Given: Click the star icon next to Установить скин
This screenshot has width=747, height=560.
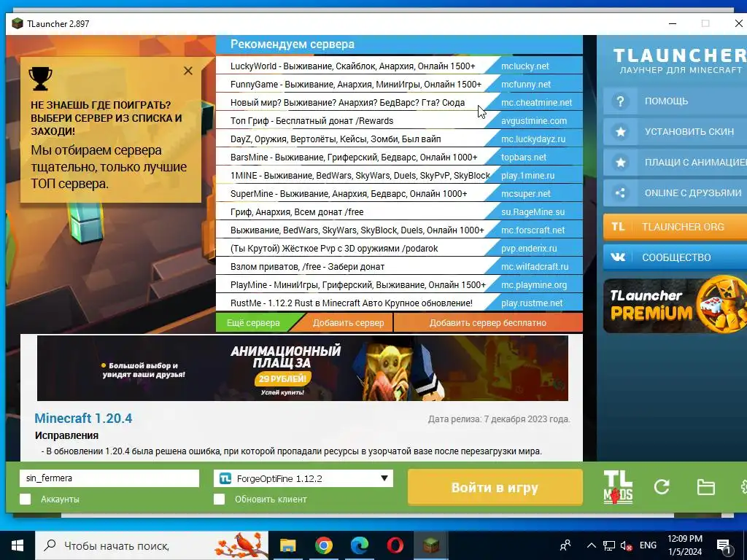Looking at the screenshot, I should pyautogui.click(x=620, y=132).
